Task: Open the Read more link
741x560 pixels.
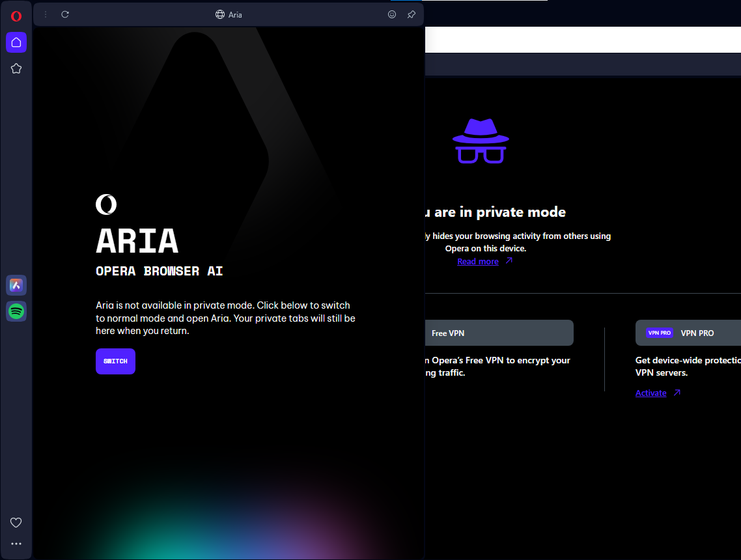Action: 477,262
